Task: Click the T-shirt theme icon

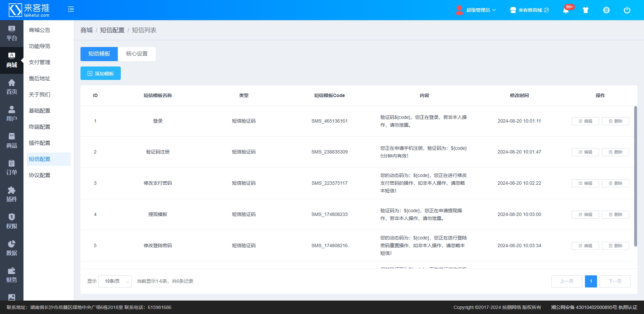Action: (x=586, y=10)
